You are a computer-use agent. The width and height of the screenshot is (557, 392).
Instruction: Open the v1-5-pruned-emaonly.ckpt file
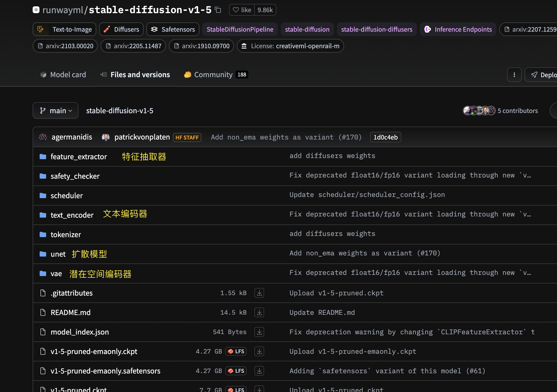click(94, 351)
